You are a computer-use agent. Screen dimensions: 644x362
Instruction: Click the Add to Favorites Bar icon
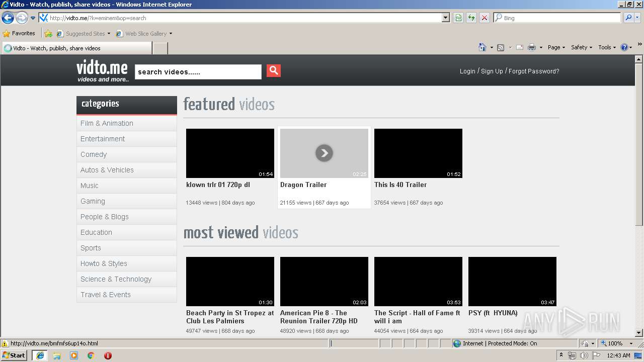tap(48, 34)
